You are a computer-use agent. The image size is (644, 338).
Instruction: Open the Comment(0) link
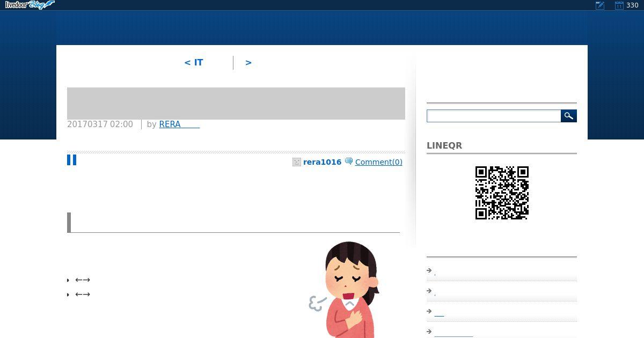click(378, 162)
